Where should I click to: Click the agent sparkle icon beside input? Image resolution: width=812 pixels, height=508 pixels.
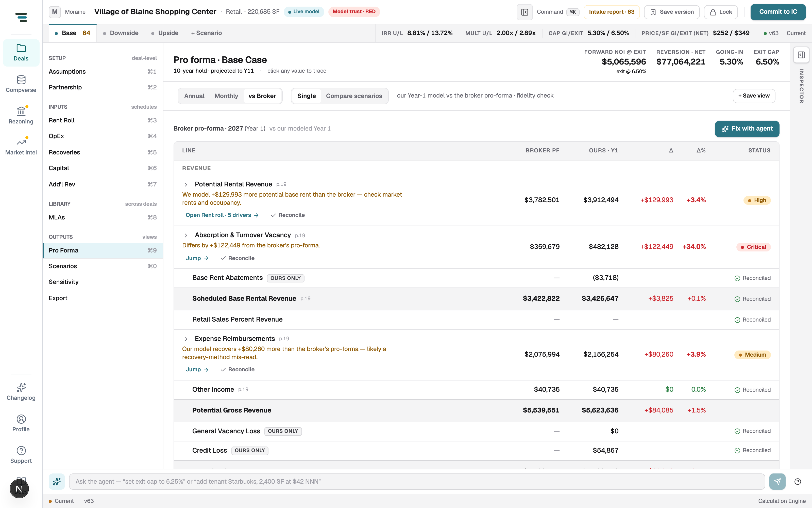[x=57, y=482]
